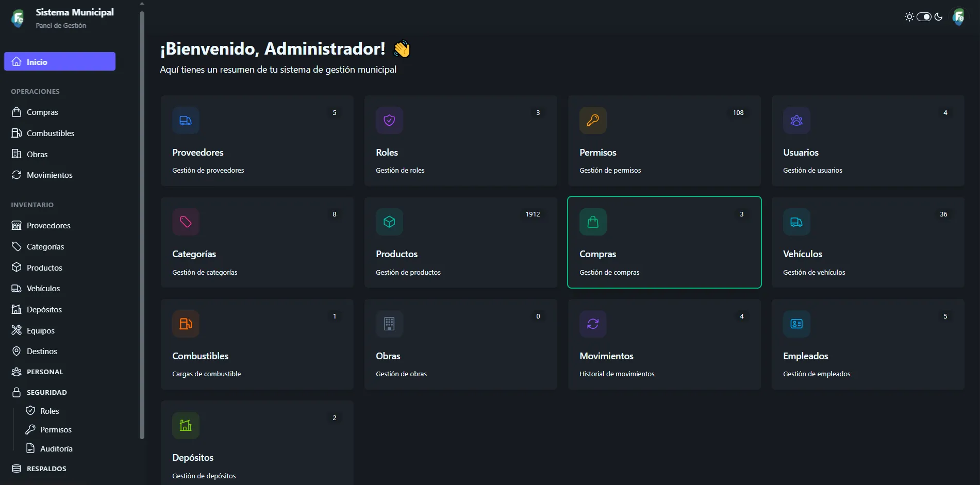Select Permisos under Seguridad
The image size is (980, 485).
coord(67,429)
